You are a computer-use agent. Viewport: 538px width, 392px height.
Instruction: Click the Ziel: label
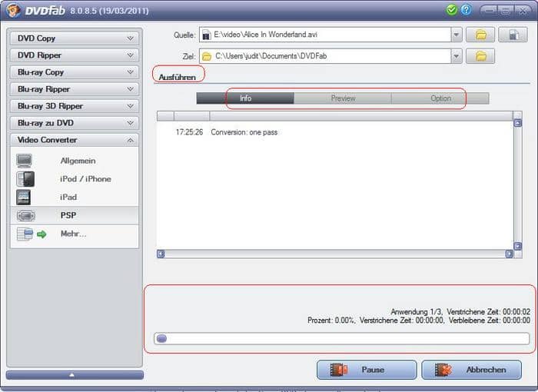189,56
